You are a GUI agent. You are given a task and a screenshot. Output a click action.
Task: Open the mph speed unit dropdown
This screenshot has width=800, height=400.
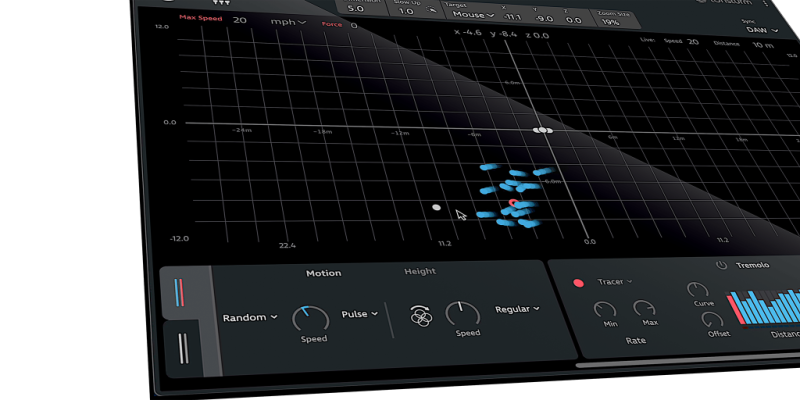pos(288,21)
